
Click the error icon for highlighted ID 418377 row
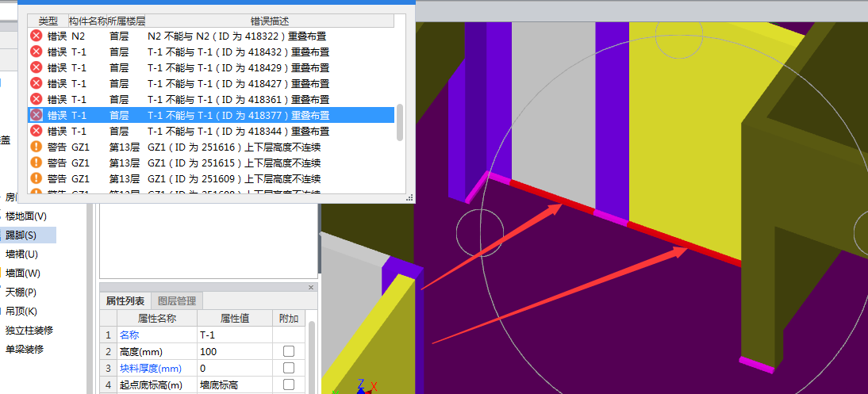36,115
